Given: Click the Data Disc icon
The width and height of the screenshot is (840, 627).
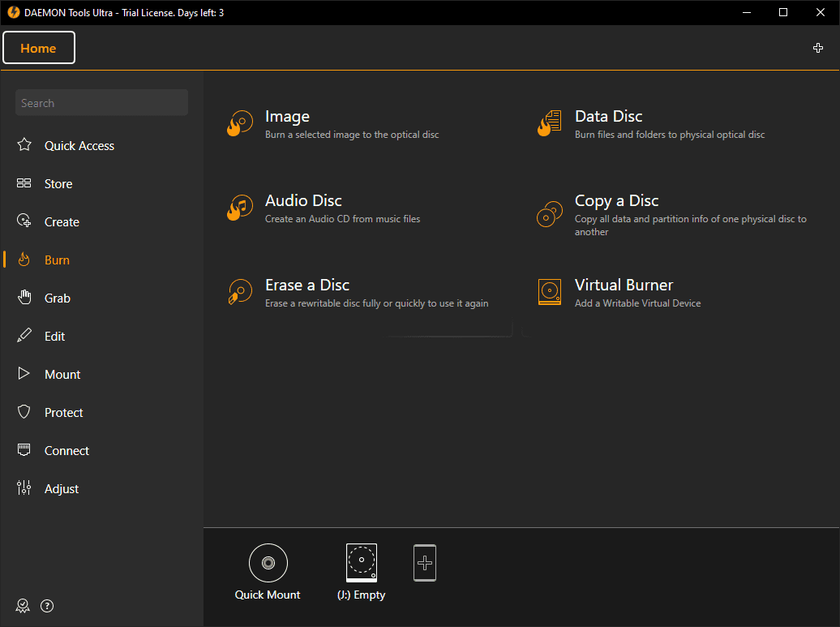Looking at the screenshot, I should (x=550, y=124).
